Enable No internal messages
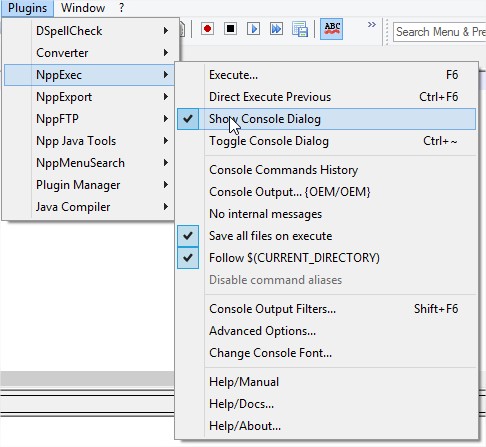The height and width of the screenshot is (447, 486). click(327, 214)
